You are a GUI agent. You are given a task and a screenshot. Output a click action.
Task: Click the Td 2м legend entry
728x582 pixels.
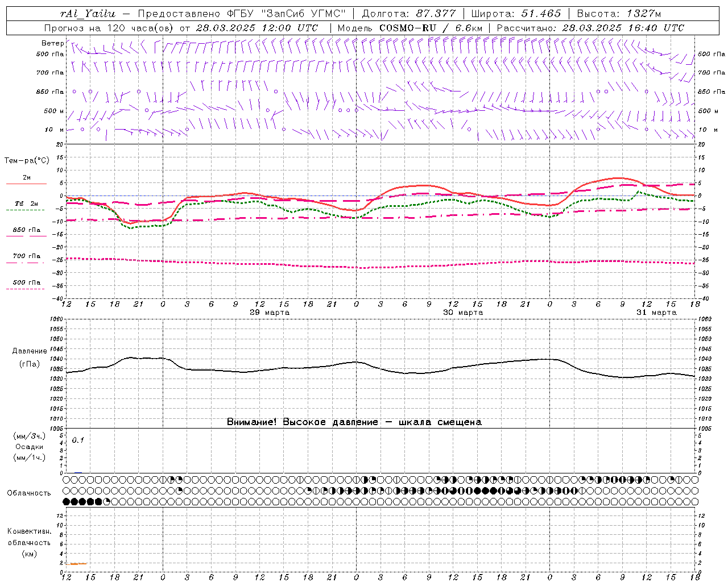(x=26, y=203)
